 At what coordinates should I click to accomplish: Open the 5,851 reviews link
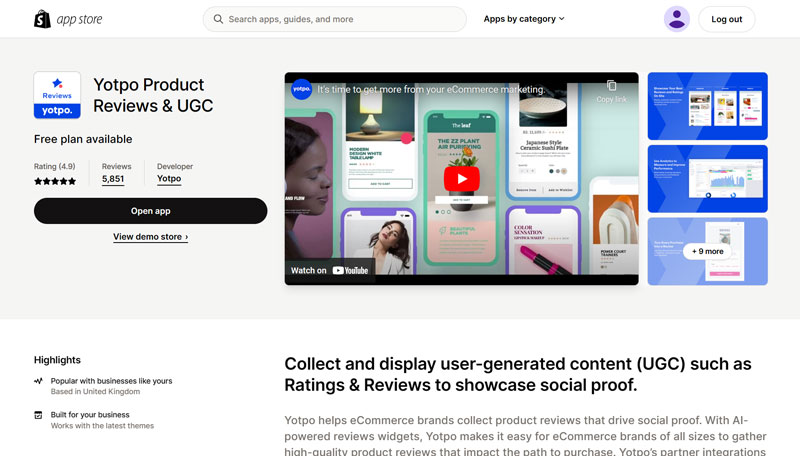pos(113,179)
